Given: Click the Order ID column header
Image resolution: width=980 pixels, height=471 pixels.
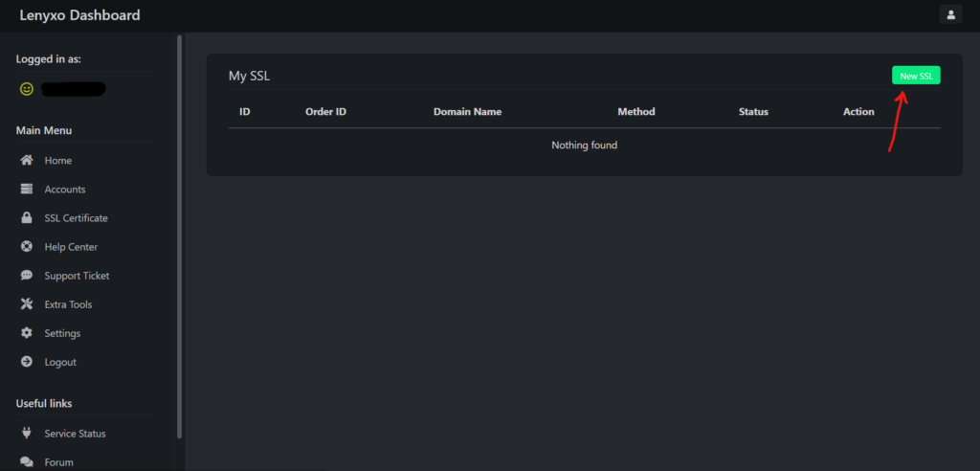Looking at the screenshot, I should point(325,111).
